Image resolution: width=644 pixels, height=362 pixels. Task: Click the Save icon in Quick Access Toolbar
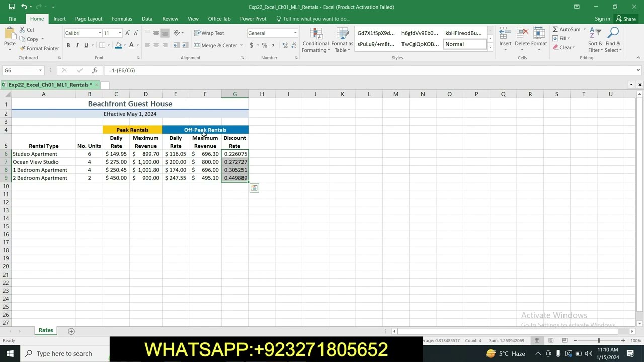pyautogui.click(x=12, y=7)
